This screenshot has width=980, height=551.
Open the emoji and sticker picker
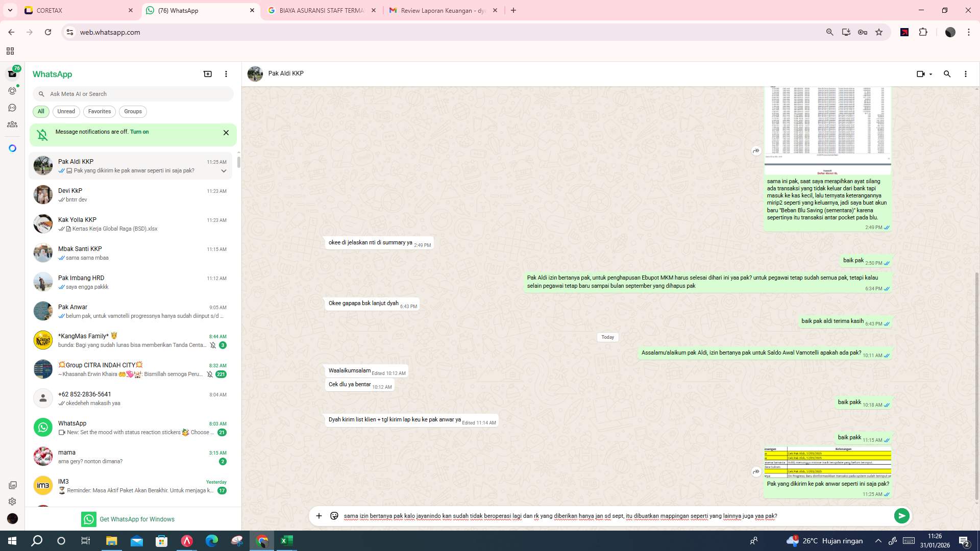point(334,516)
